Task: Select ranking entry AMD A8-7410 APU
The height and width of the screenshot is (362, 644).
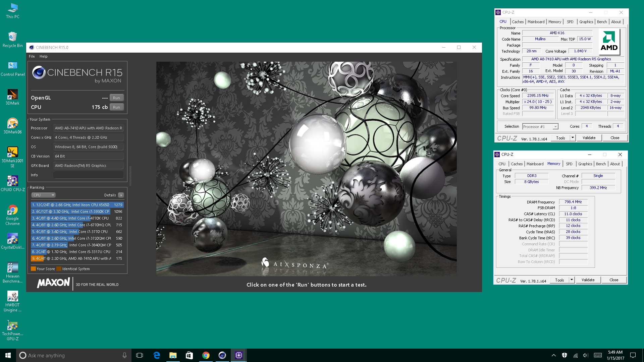Action: pos(77,258)
